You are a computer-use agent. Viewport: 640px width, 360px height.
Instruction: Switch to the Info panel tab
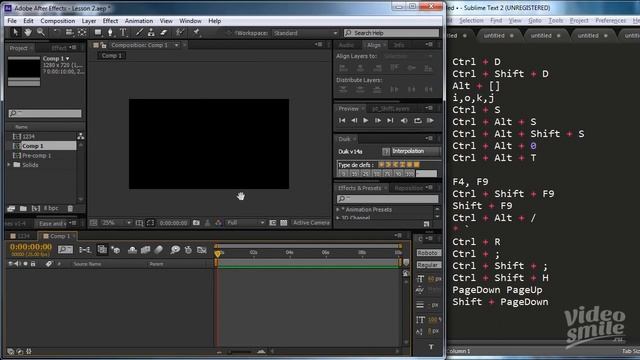point(399,45)
